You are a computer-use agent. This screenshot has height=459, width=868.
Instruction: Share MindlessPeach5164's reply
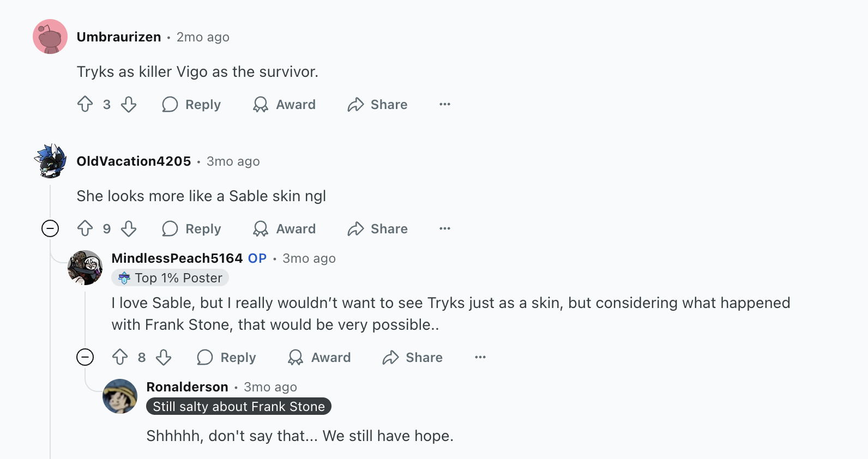click(412, 357)
